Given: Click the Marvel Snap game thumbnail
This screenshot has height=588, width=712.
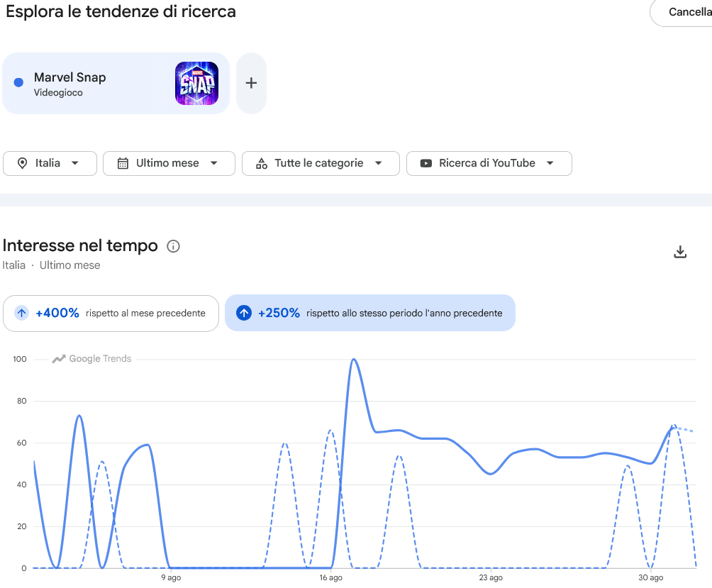Looking at the screenshot, I should click(x=196, y=83).
